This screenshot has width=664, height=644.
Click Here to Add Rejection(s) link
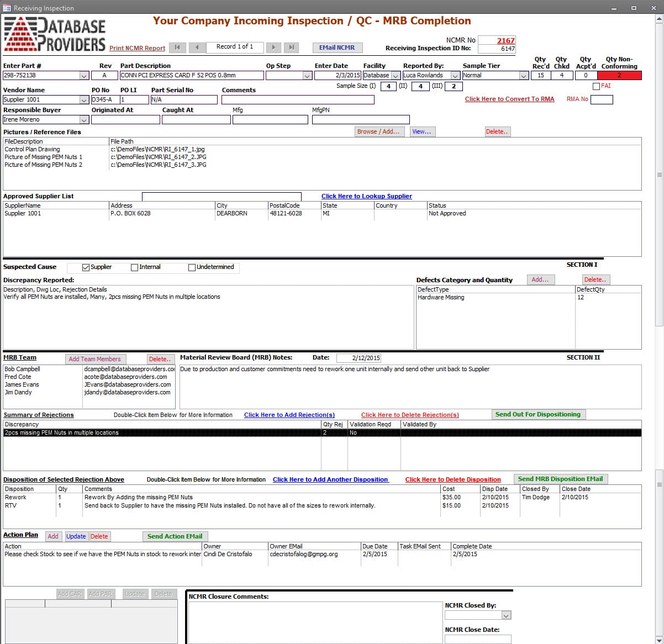[x=289, y=415]
